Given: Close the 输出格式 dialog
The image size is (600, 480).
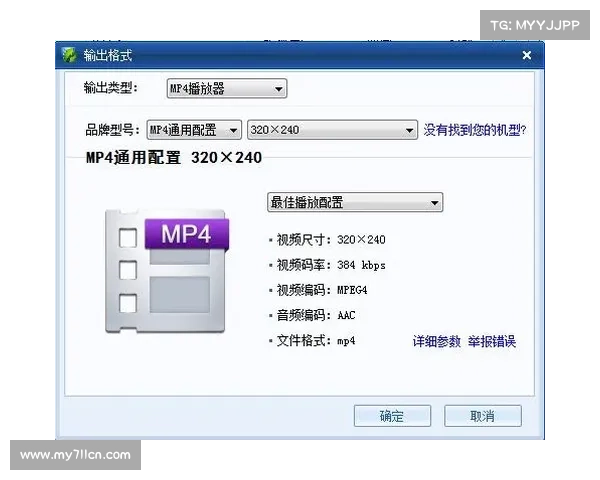Looking at the screenshot, I should pyautogui.click(x=527, y=55).
